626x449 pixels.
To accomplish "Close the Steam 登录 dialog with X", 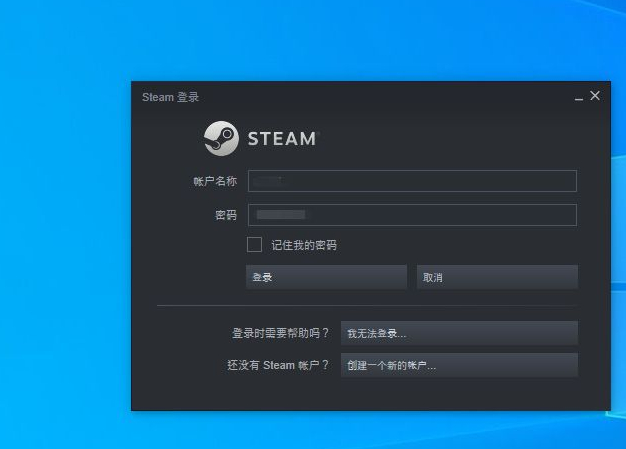I will (595, 96).
